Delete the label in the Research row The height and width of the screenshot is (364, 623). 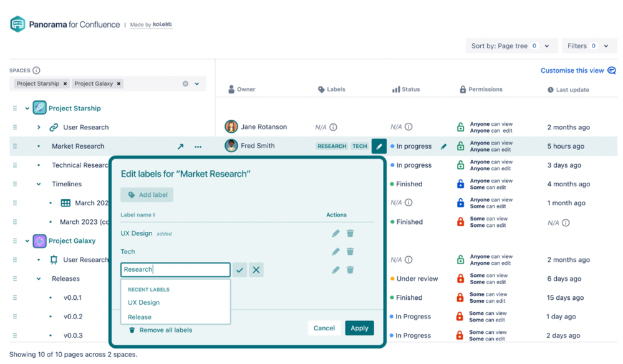click(350, 270)
